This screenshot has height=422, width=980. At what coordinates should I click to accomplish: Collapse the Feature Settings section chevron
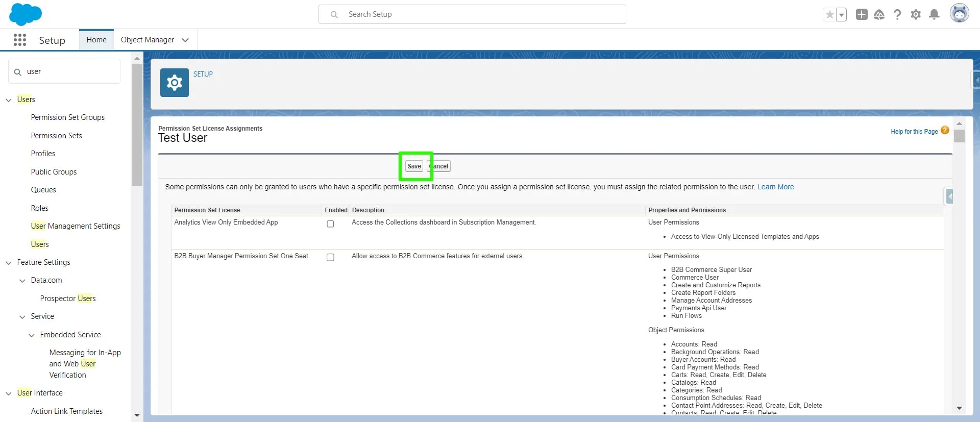click(x=9, y=263)
